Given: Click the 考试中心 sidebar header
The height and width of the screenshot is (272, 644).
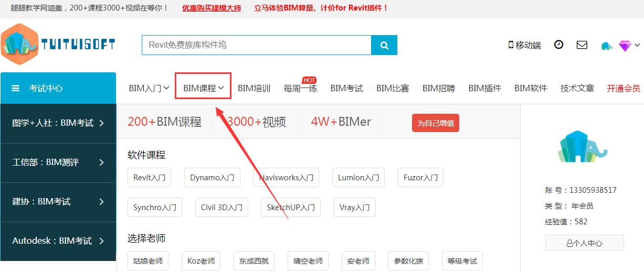Looking at the screenshot, I should pos(58,88).
